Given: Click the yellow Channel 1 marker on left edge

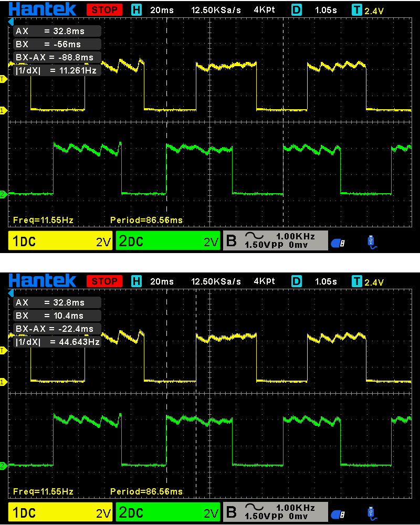Looking at the screenshot, I should 4,111.
